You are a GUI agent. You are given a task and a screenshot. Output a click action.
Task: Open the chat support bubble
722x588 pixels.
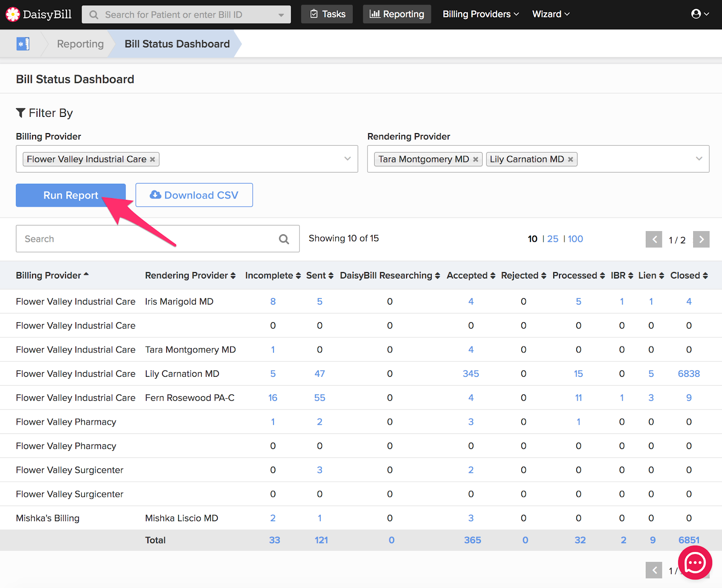tap(695, 562)
